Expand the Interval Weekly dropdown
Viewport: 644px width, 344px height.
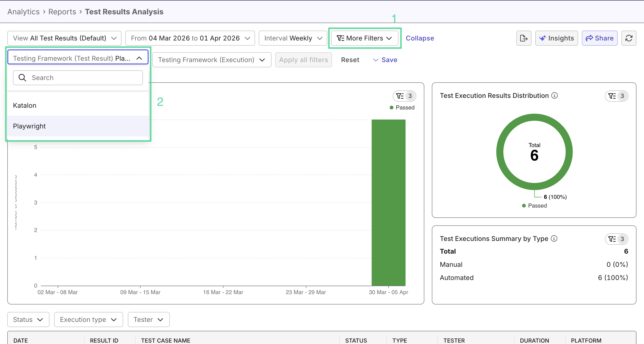tap(293, 38)
